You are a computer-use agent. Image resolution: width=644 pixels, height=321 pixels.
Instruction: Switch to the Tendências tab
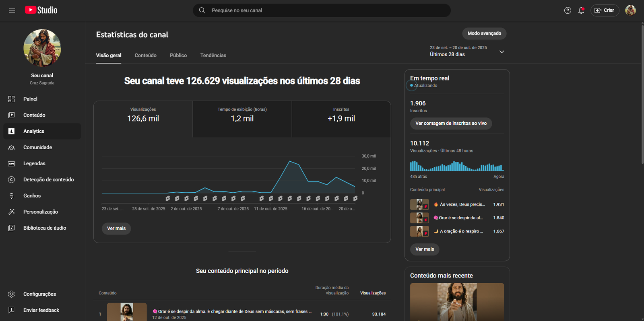[x=213, y=56]
